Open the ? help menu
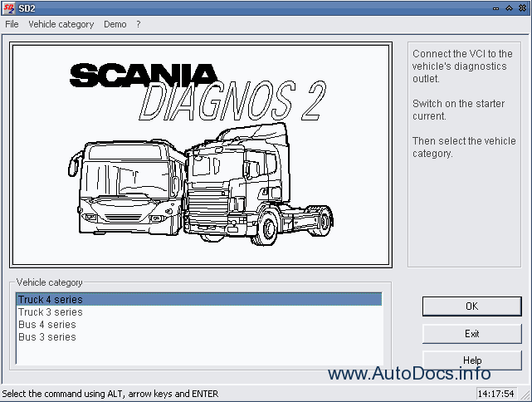The height and width of the screenshot is (402, 532). [138, 24]
